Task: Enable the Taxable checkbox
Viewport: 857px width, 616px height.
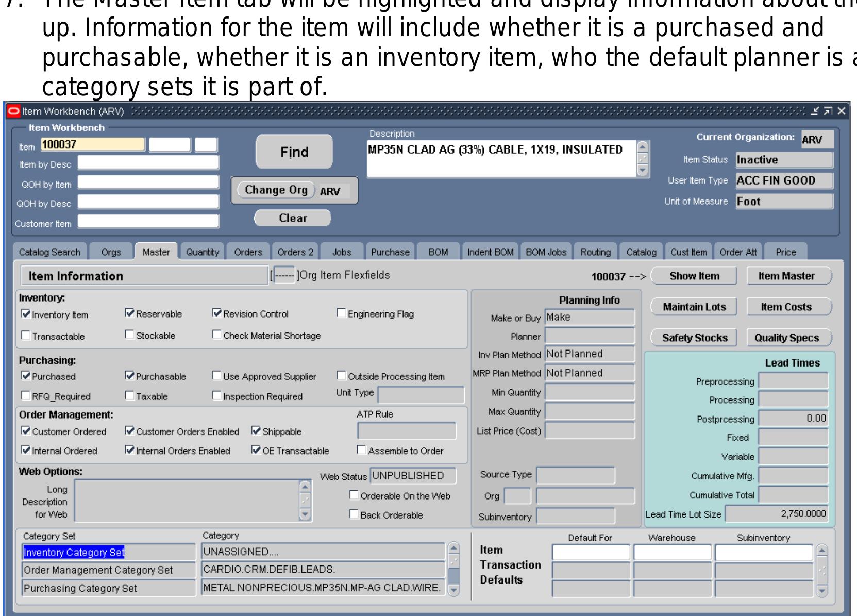Action: [x=130, y=395]
